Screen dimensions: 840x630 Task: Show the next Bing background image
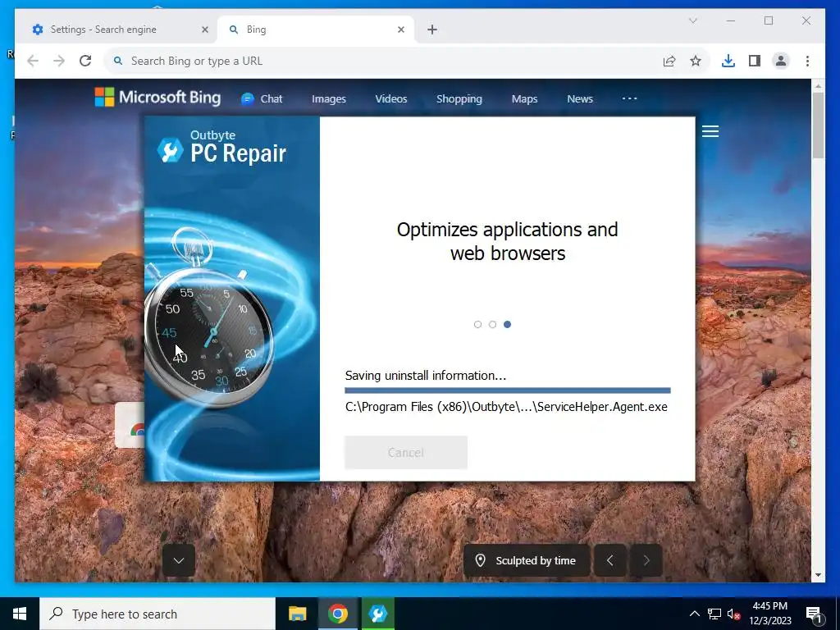(x=646, y=560)
